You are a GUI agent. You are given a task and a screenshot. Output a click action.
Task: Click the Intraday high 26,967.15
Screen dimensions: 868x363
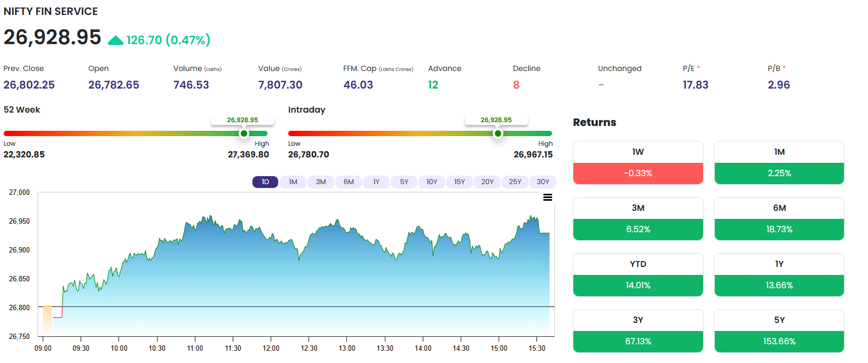pos(533,154)
